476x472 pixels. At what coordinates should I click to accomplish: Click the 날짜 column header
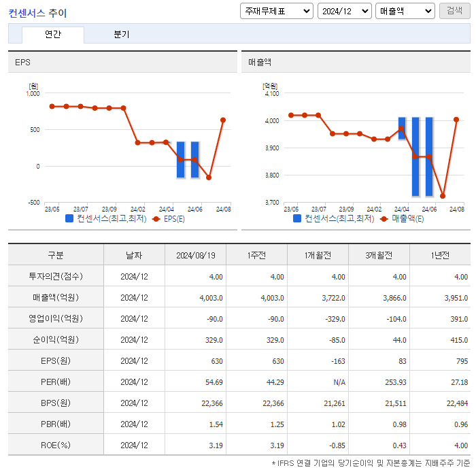pos(134,255)
